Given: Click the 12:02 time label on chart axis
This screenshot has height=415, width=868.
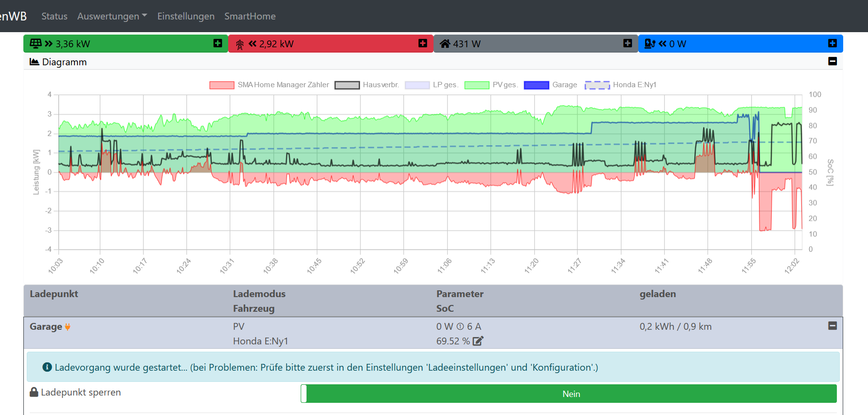Looking at the screenshot, I should 792,266.
